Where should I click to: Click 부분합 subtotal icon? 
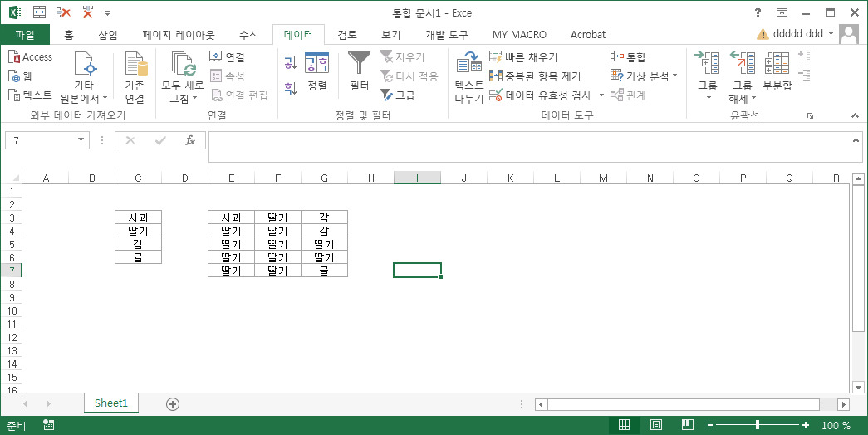[x=777, y=63]
